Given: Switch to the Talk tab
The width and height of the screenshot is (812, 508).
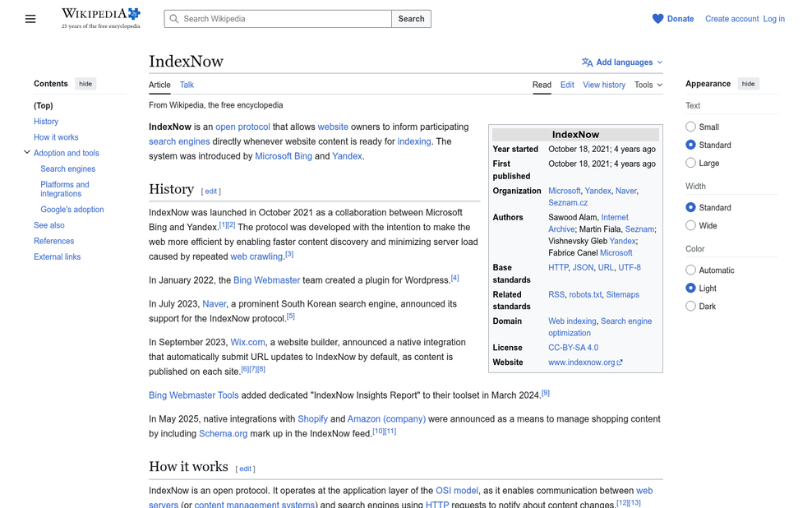Looking at the screenshot, I should (187, 85).
